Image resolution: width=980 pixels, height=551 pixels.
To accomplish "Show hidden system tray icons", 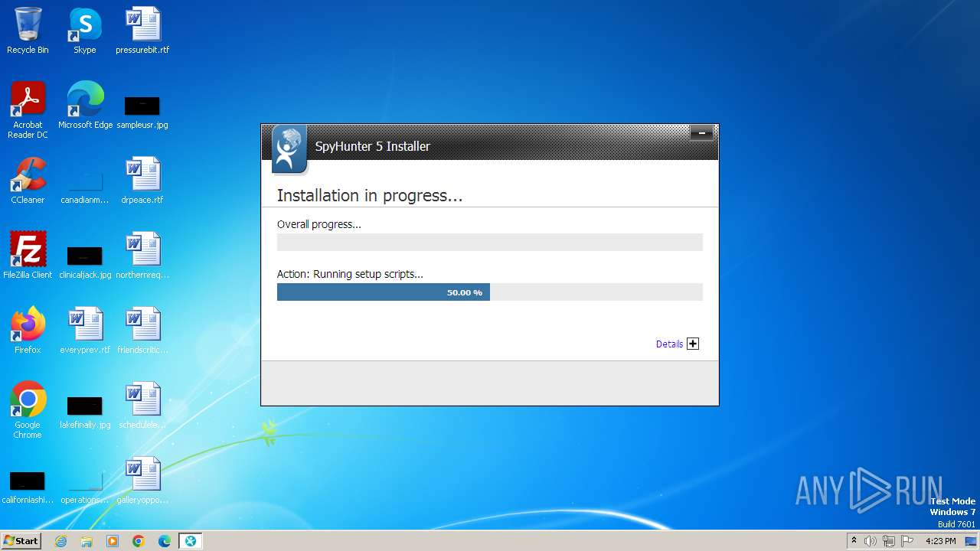I will (x=854, y=541).
